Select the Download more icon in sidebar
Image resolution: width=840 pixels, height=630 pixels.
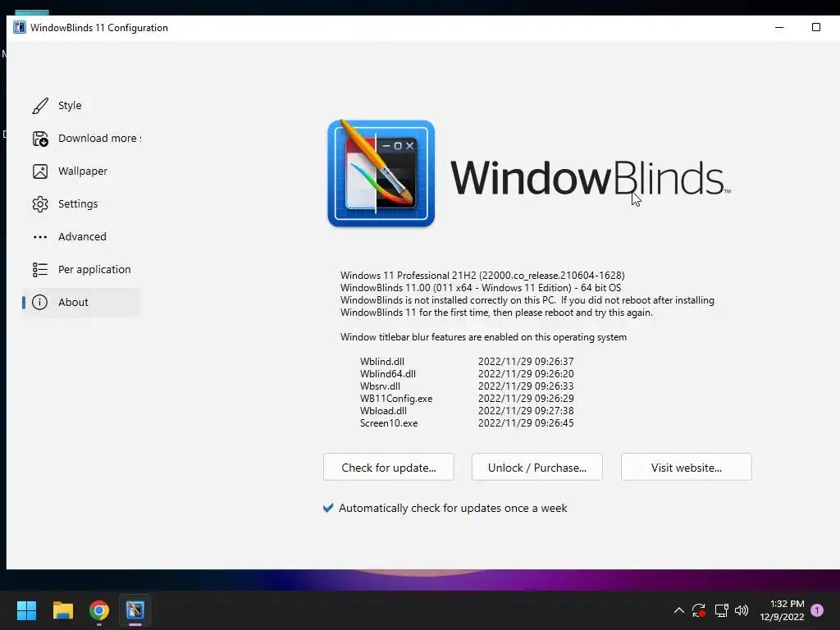click(40, 139)
